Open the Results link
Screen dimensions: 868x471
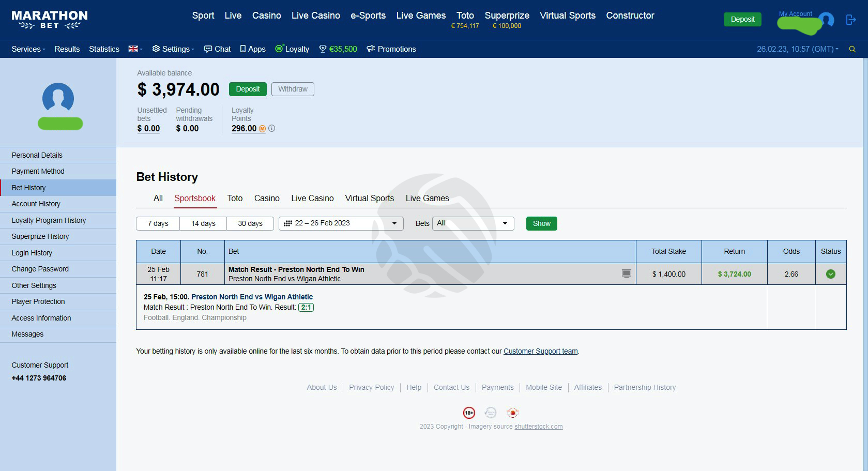67,49
